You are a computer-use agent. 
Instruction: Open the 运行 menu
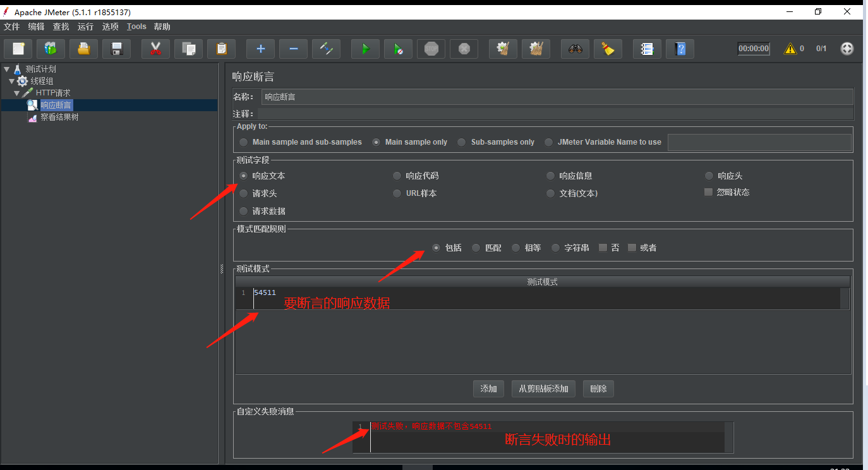86,27
